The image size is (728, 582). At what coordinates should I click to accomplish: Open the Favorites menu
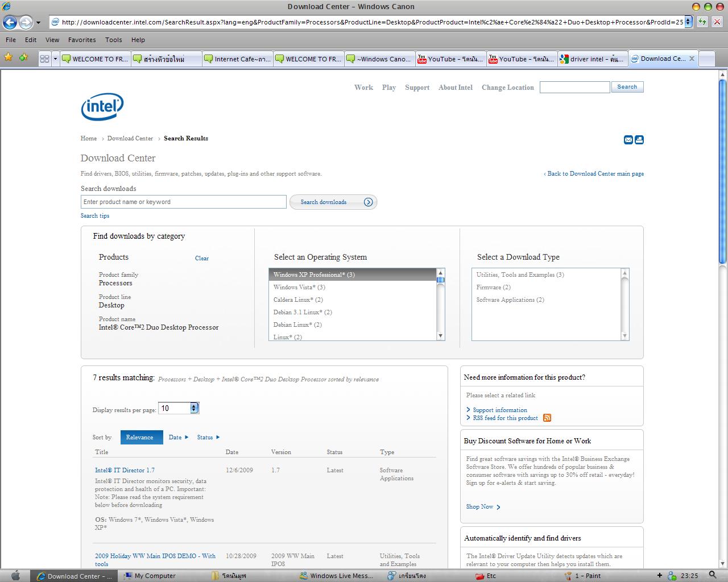click(x=82, y=40)
